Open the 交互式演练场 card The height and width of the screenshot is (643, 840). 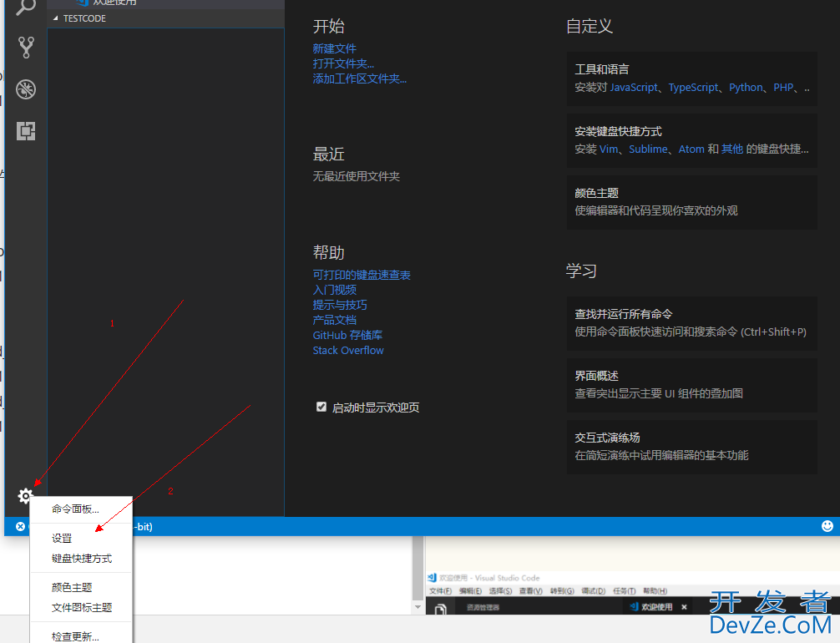tap(692, 447)
